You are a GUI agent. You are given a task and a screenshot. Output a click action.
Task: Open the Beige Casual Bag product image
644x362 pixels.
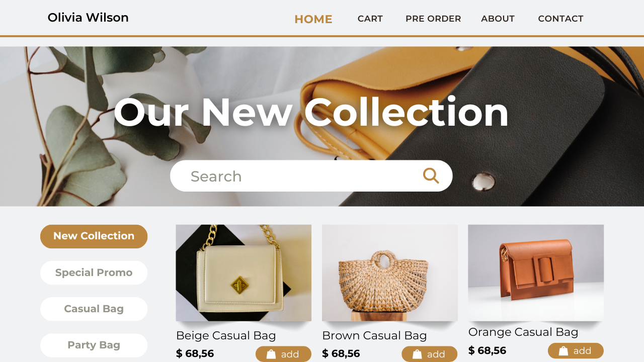[x=244, y=273]
